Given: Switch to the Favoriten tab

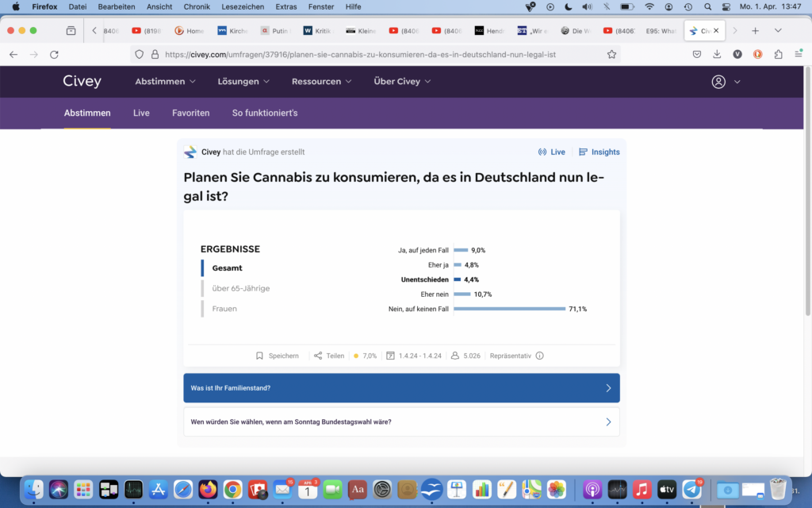Looking at the screenshot, I should click(x=190, y=113).
